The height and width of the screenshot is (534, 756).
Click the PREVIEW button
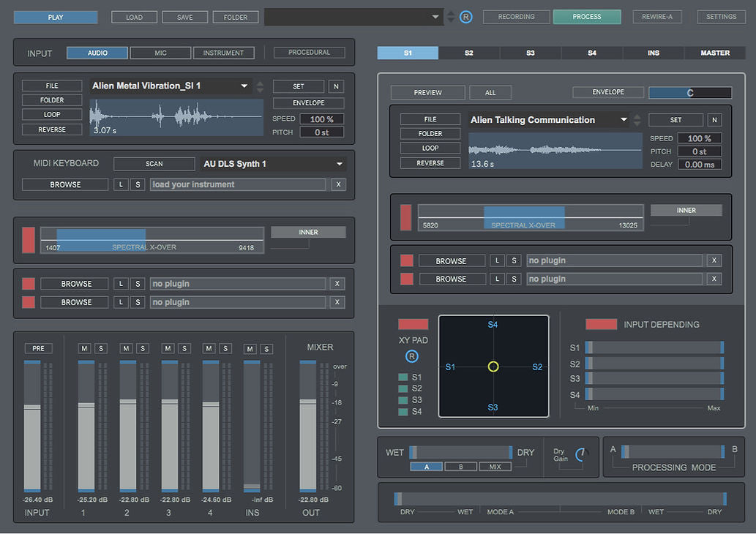[x=427, y=92]
